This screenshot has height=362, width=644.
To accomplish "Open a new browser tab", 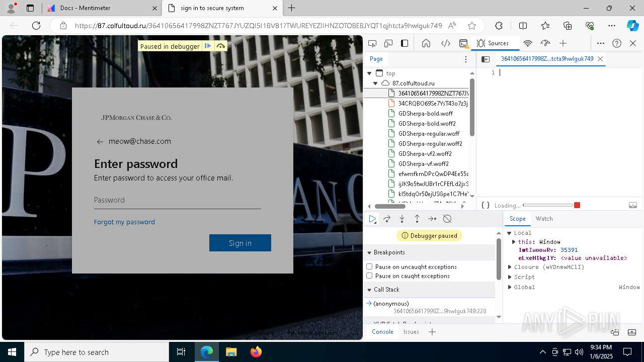I will pyautogui.click(x=292, y=8).
